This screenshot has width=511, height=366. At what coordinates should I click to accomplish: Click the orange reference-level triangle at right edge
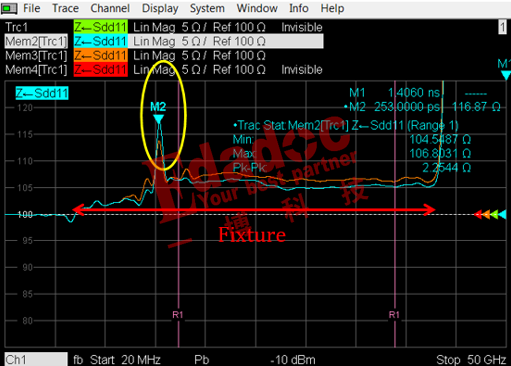[486, 214]
